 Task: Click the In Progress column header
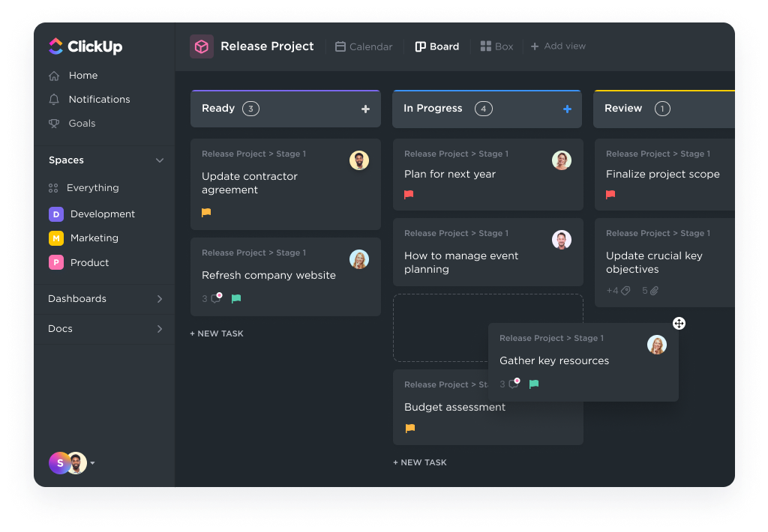[487, 109]
